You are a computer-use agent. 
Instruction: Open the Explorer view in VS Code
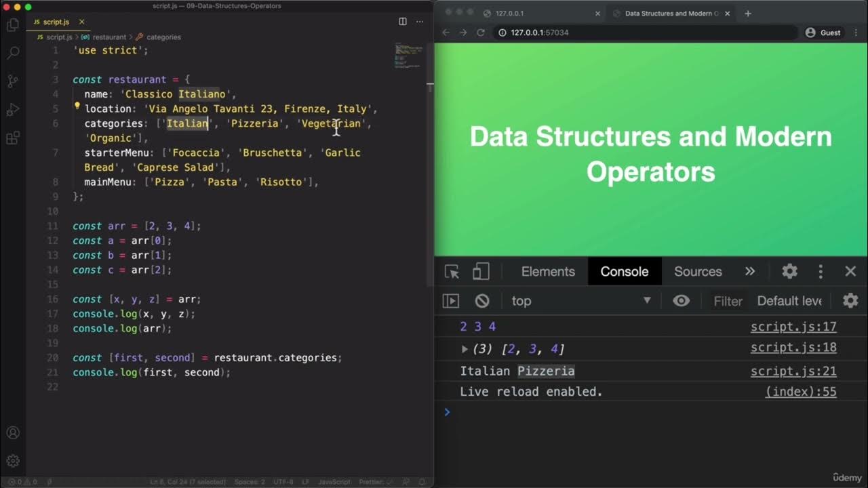pos(13,25)
